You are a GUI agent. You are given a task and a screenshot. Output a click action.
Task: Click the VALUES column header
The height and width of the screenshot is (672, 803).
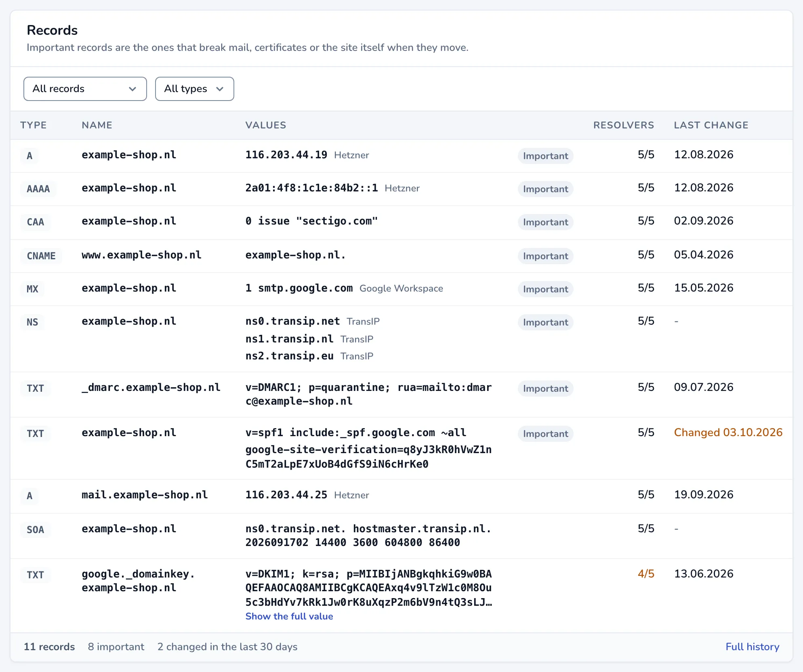tap(266, 125)
